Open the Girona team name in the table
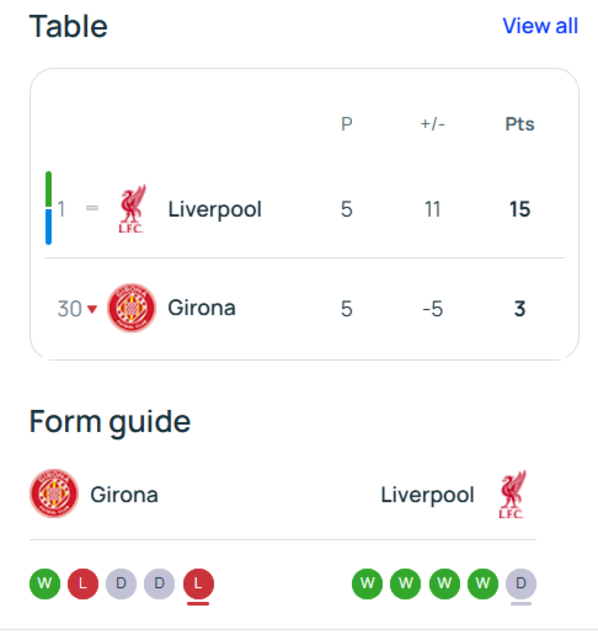598x640 pixels. click(x=202, y=308)
